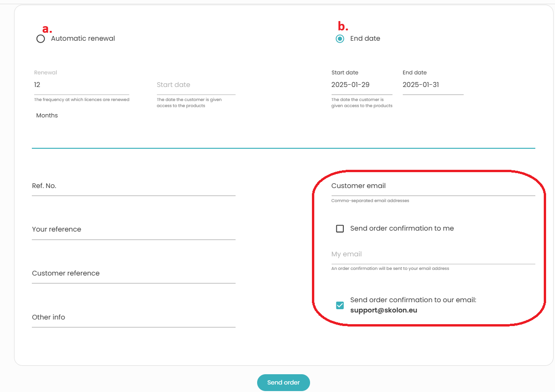Click the Send order button
The image size is (555, 392).
pyautogui.click(x=283, y=383)
